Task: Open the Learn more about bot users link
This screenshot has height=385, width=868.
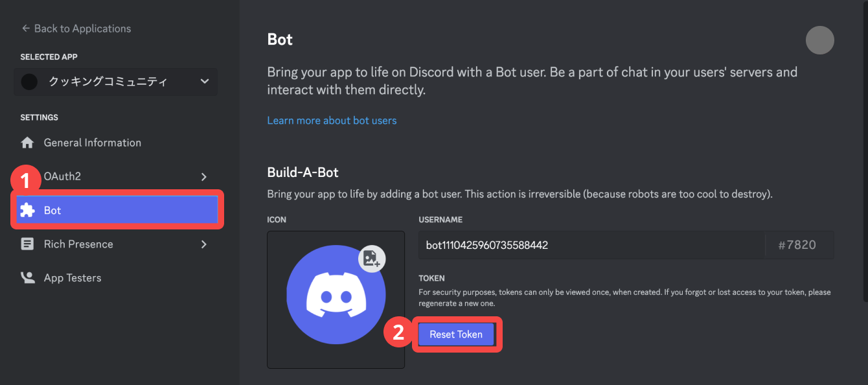Action: 332,121
